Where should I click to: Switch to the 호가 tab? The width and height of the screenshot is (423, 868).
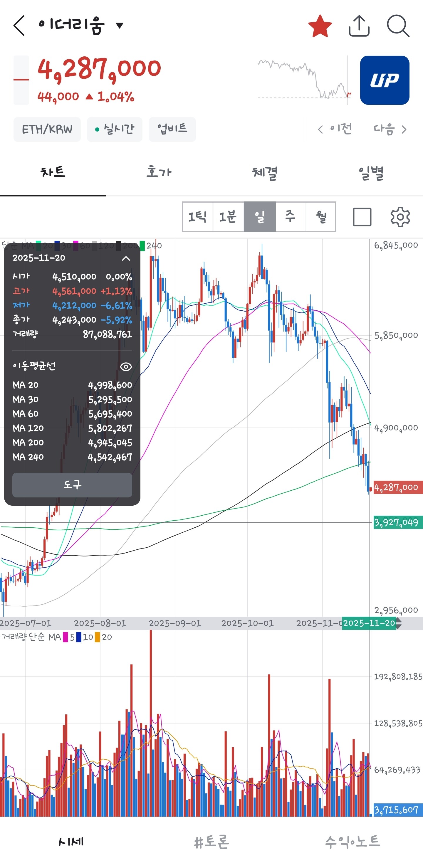[159, 172]
